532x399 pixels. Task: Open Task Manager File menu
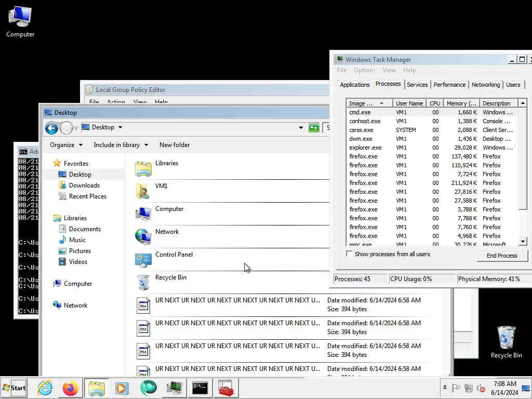[342, 70]
